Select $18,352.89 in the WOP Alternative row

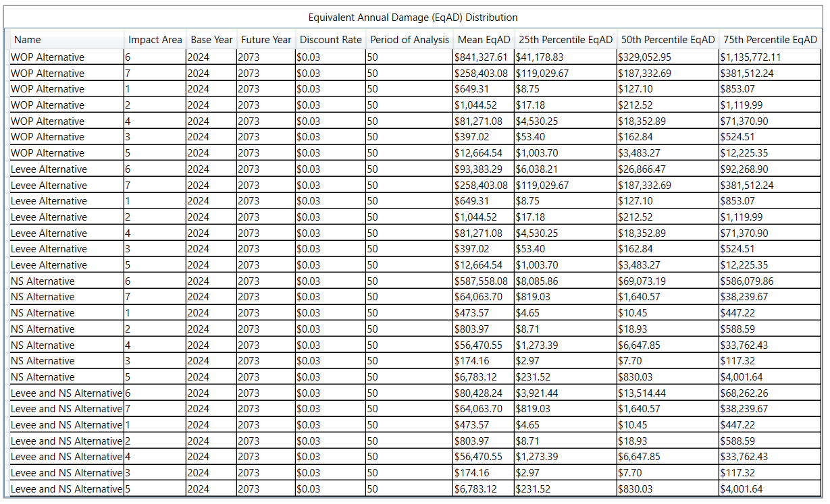tap(668, 121)
